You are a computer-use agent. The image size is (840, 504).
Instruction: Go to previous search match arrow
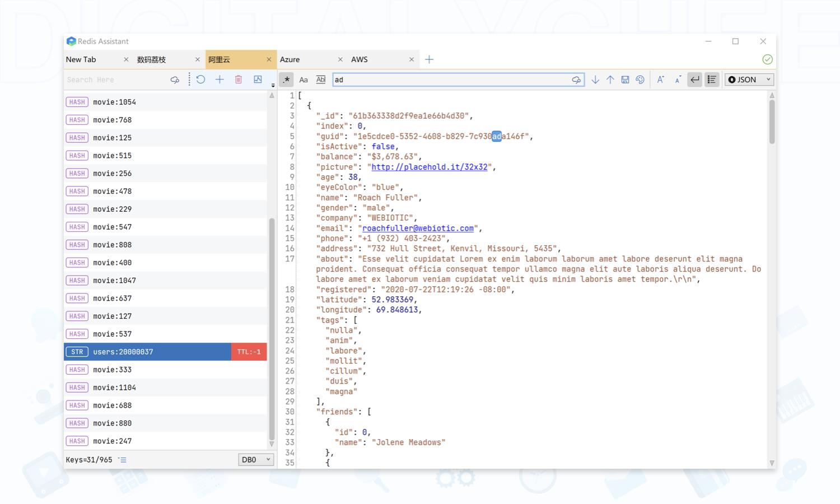tap(610, 80)
